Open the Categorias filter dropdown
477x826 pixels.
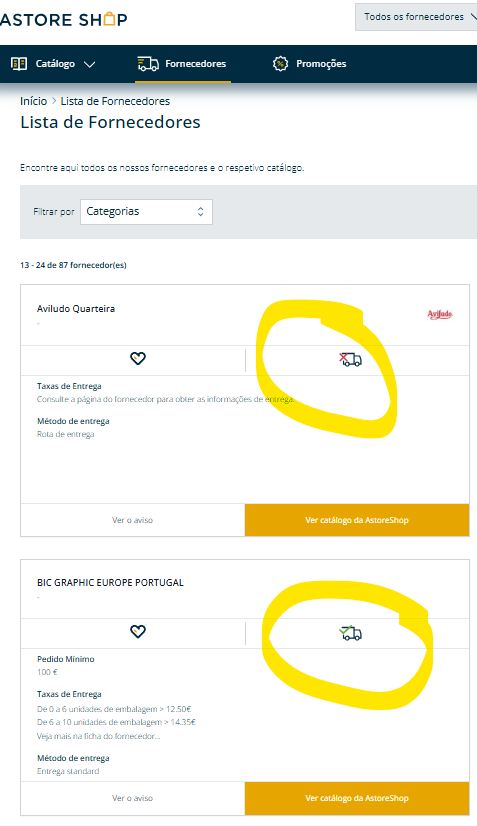tap(147, 212)
